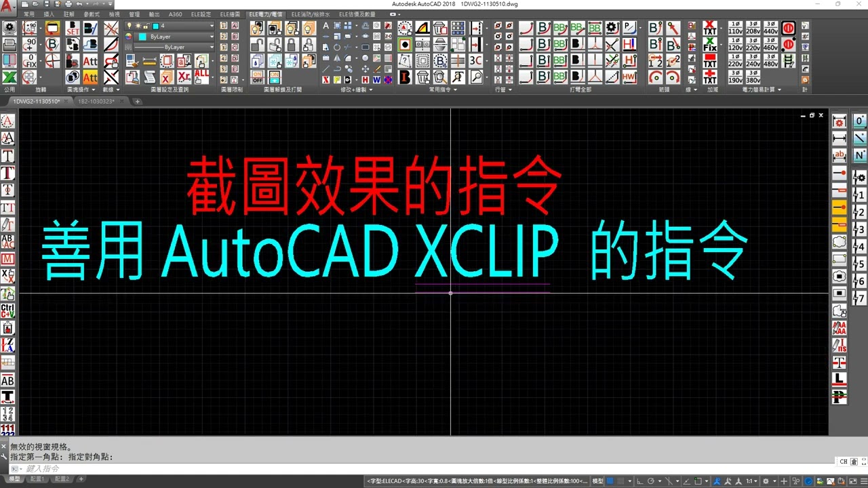Expand the 修改+繪製 panel

point(357,89)
